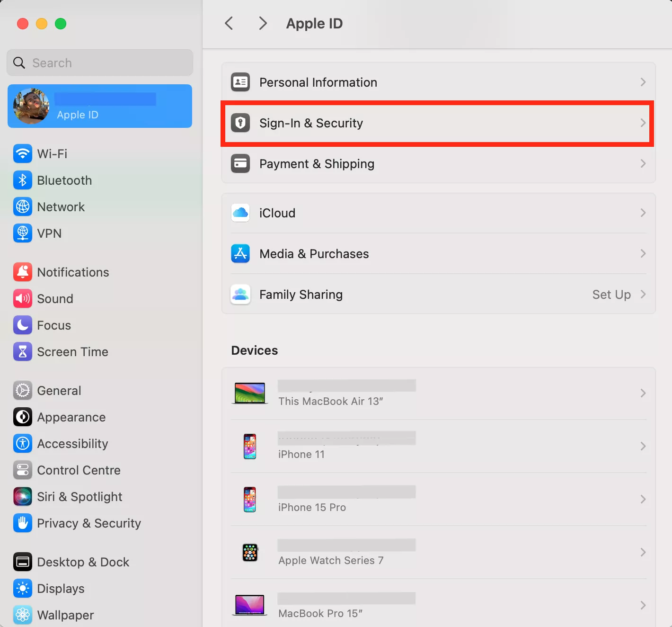
Task: Select Accessibility in sidebar
Action: (x=72, y=444)
